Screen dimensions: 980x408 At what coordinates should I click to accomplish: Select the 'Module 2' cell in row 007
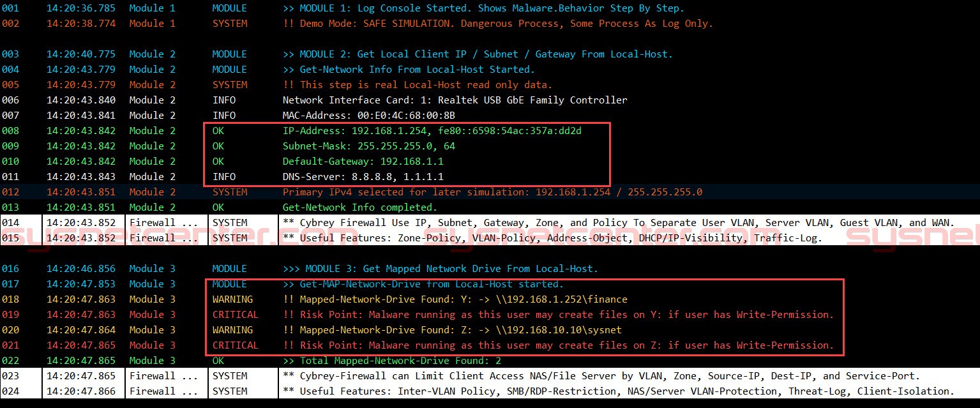[x=152, y=116]
